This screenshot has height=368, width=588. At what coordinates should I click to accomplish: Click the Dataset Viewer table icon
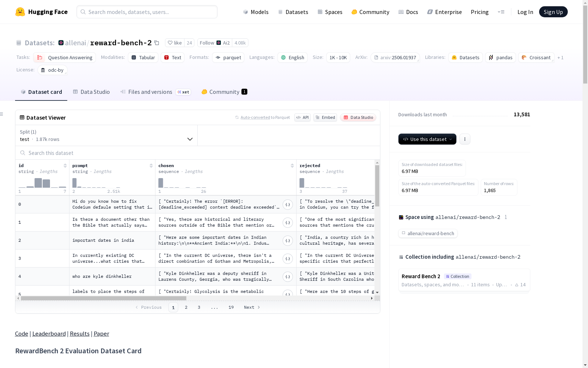(x=22, y=117)
